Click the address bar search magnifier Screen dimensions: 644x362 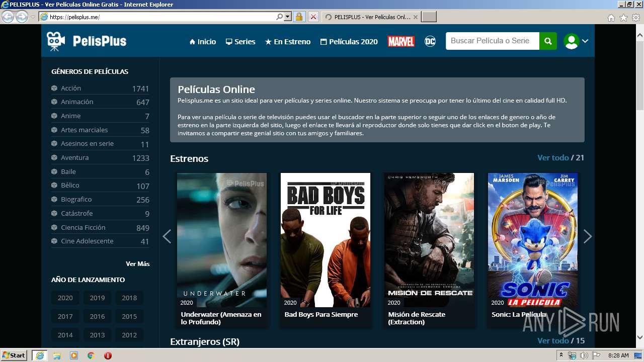(x=280, y=17)
